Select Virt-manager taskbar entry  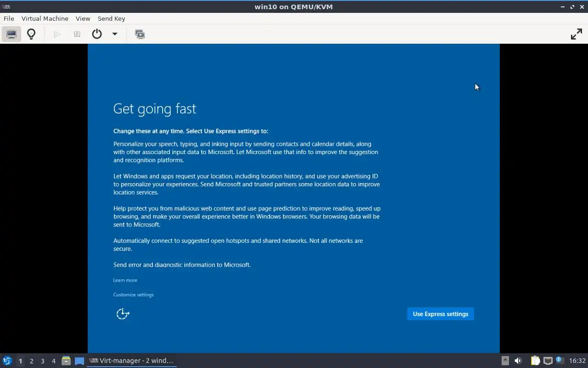pyautogui.click(x=132, y=361)
